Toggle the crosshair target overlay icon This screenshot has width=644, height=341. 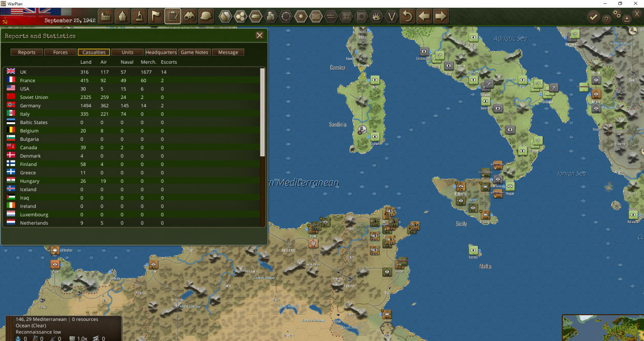pyautogui.click(x=286, y=16)
